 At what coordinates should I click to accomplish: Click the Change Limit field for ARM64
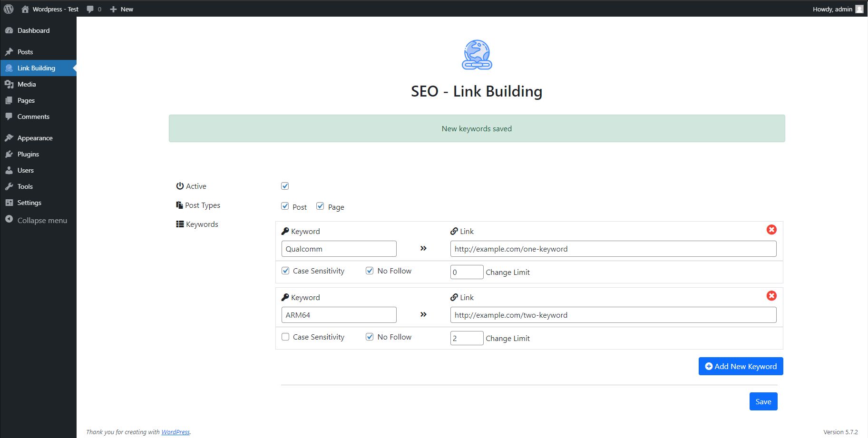click(466, 338)
